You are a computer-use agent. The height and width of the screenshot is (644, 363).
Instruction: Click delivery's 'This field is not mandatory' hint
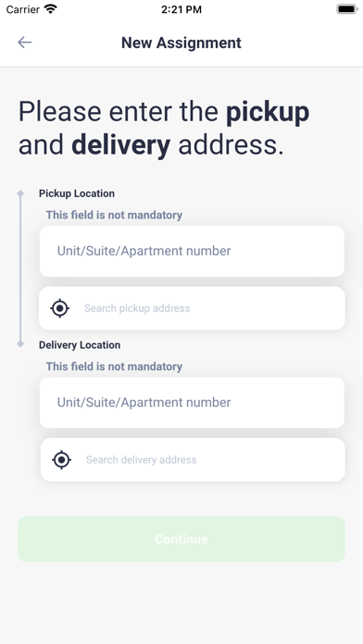[x=114, y=366]
